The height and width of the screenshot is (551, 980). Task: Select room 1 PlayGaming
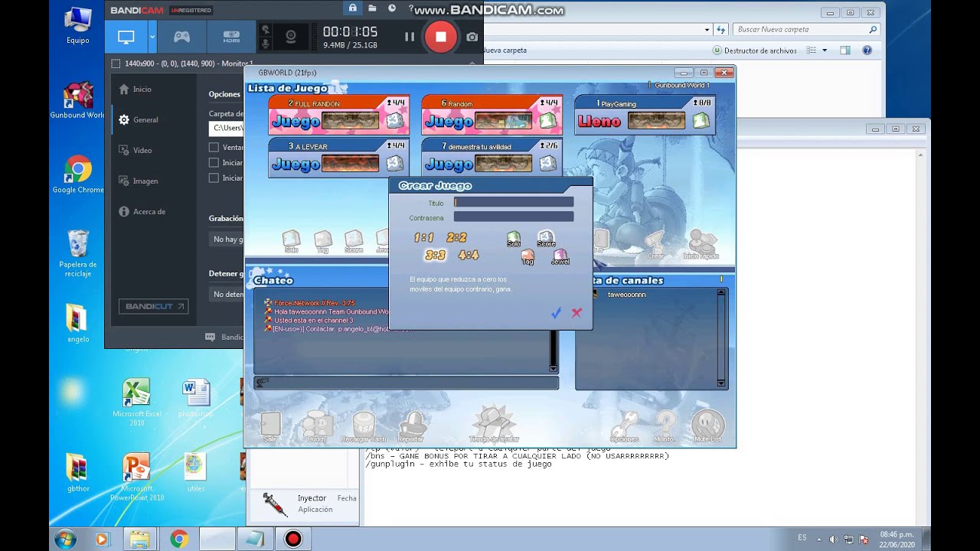[645, 114]
